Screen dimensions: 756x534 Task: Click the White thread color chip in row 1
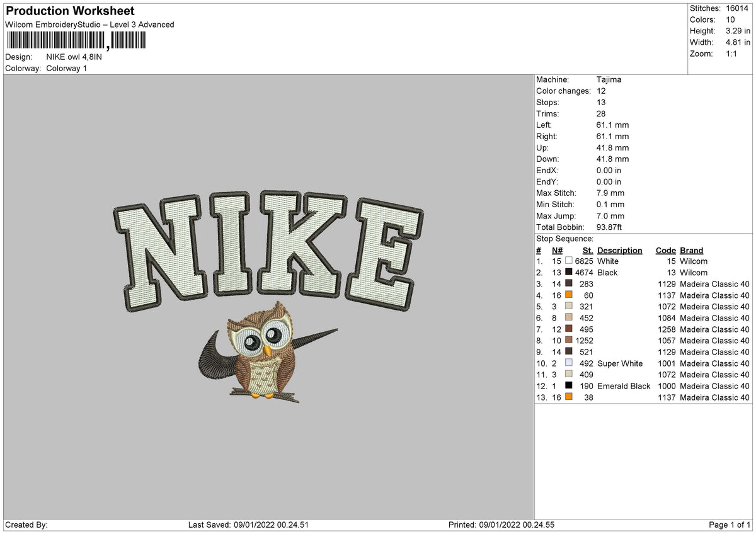570,261
